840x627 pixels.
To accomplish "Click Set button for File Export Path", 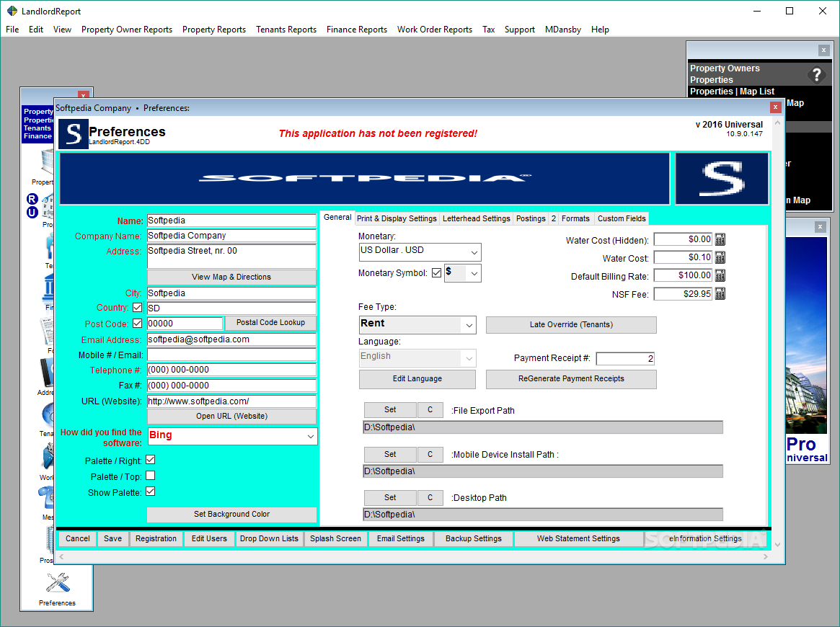I will pos(390,410).
